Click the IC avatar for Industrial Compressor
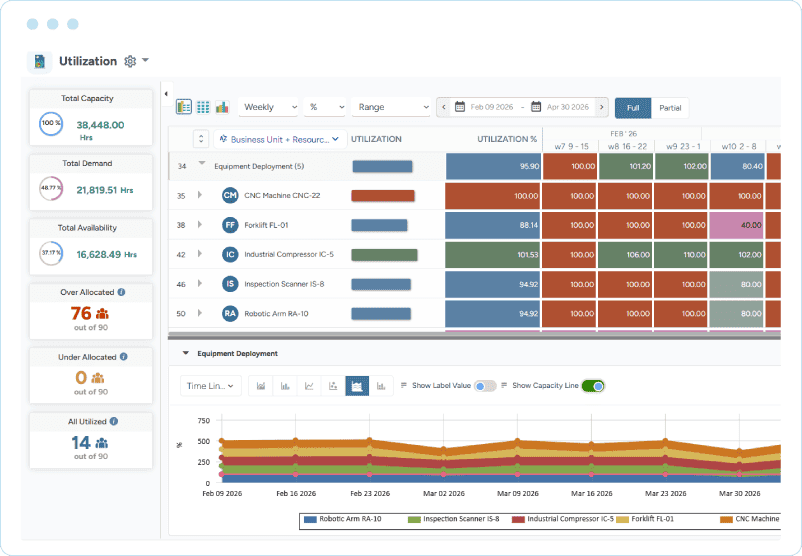 pyautogui.click(x=230, y=254)
